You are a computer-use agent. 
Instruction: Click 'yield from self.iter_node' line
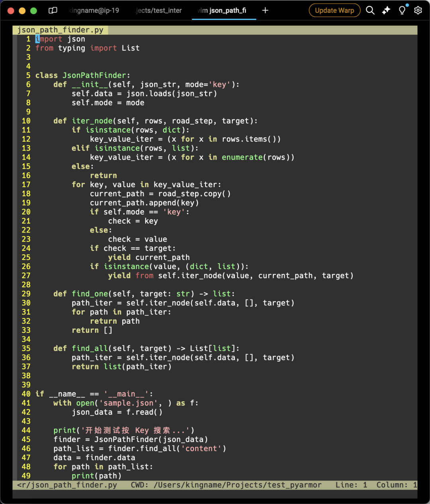coord(231,276)
